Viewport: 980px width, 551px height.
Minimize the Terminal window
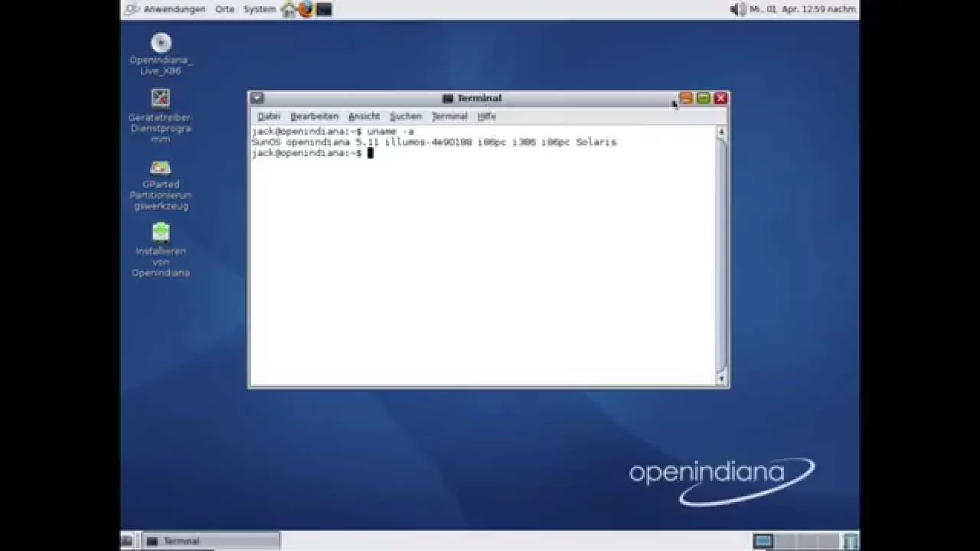coord(686,98)
